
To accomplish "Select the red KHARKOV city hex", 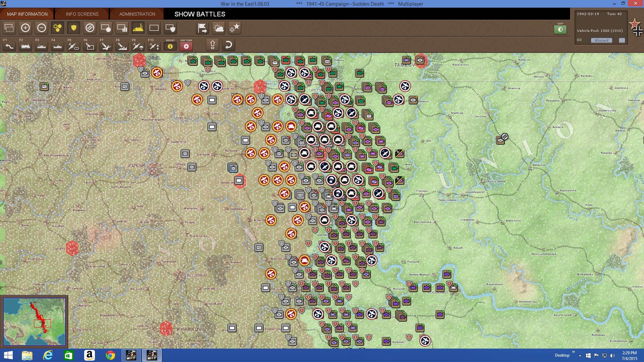I will coord(166,328).
